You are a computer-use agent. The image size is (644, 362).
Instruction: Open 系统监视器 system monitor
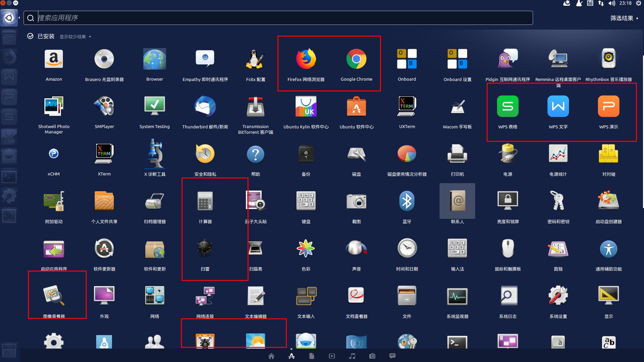tap(457, 296)
